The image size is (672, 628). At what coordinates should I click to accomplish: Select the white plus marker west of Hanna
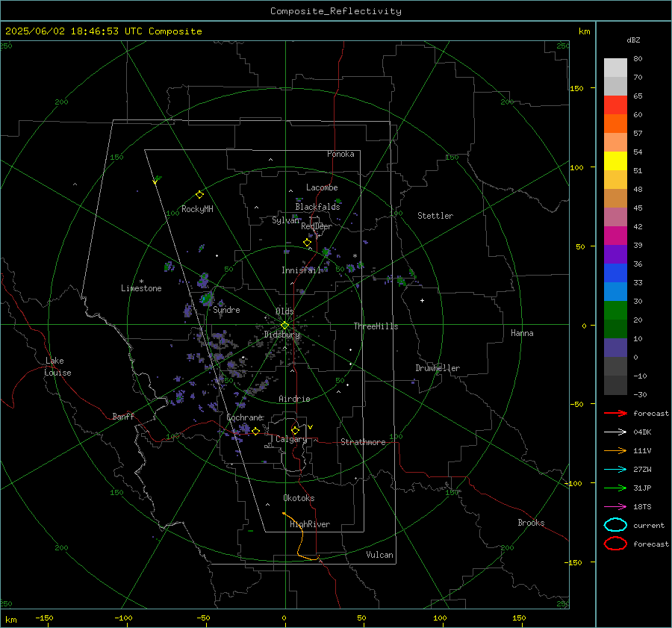click(x=422, y=300)
